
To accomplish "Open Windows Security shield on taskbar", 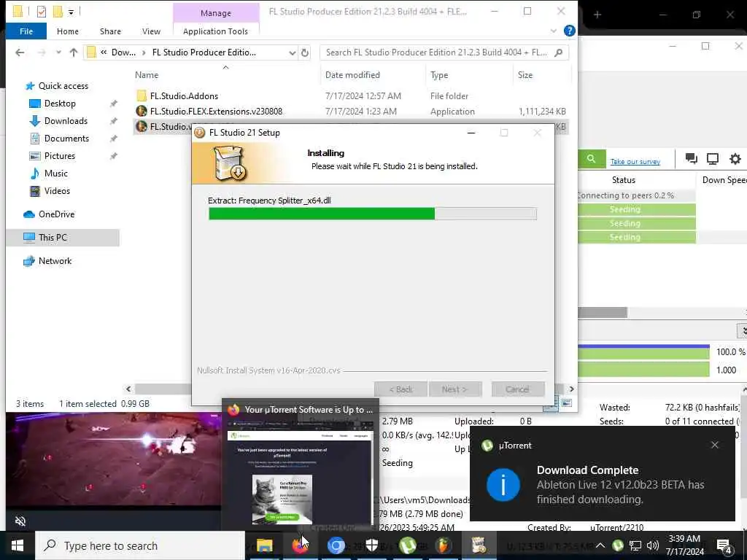I will pos(371,545).
